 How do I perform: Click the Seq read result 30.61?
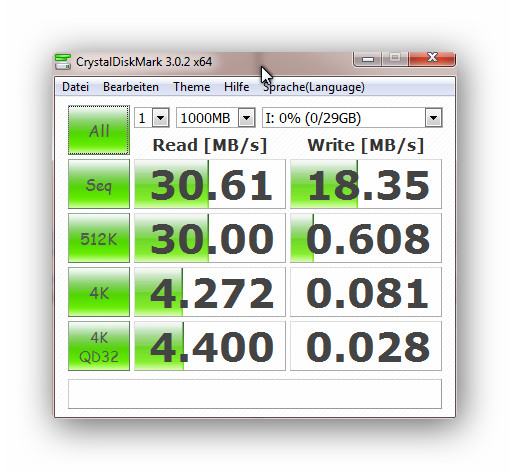click(210, 184)
